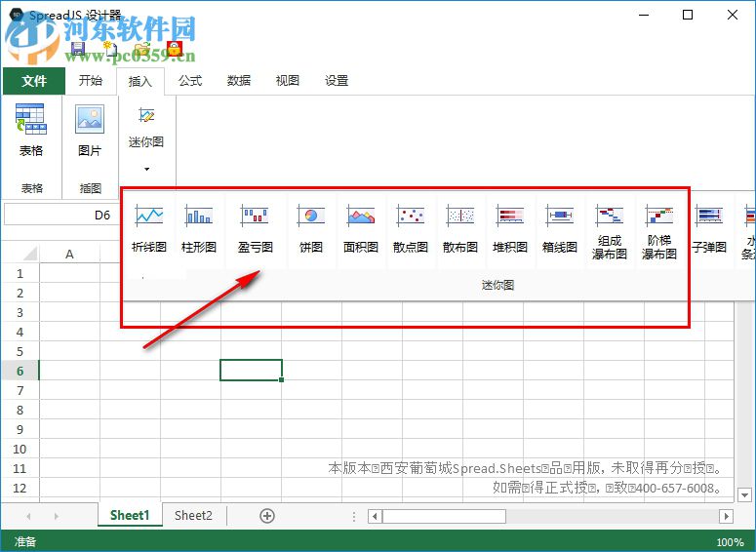Choose the 柱形图 column sparkline
Viewport: 756px width, 552px height.
tap(199, 229)
